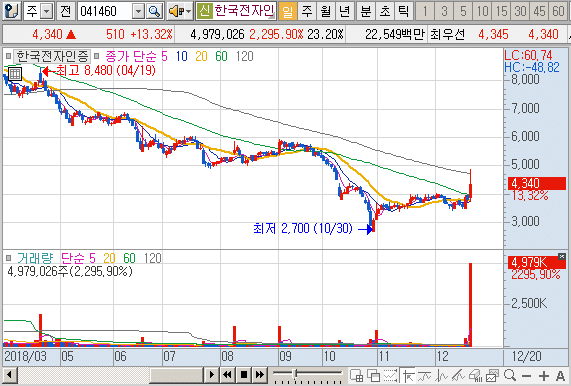Click the 한국전자인 stock name field

tap(244, 11)
